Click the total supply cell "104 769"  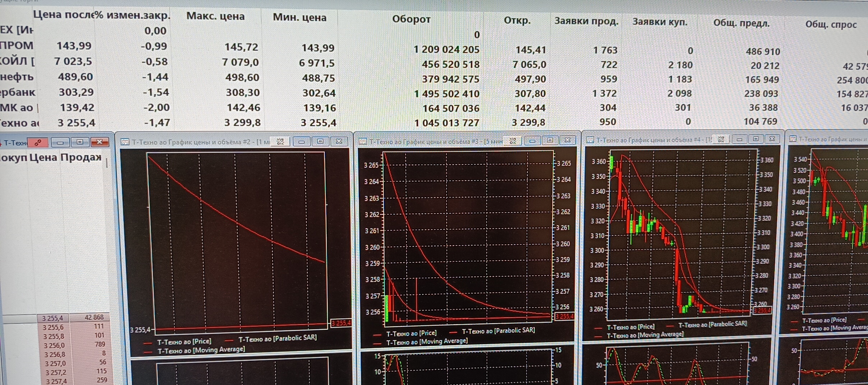point(760,122)
